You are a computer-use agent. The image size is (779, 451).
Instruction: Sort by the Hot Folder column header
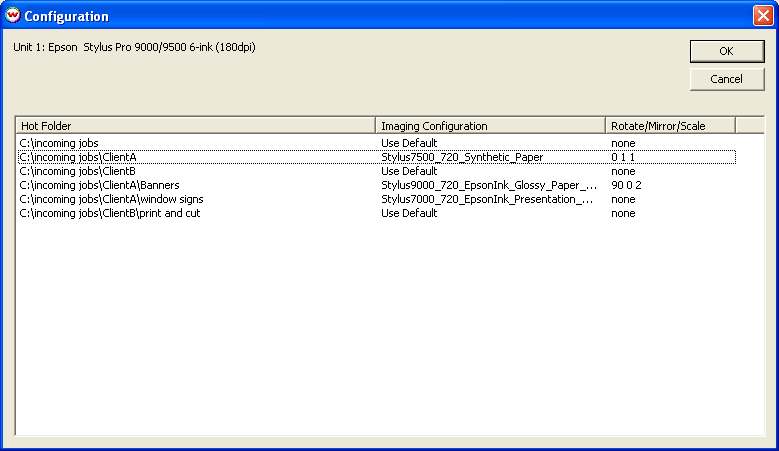[x=196, y=126]
